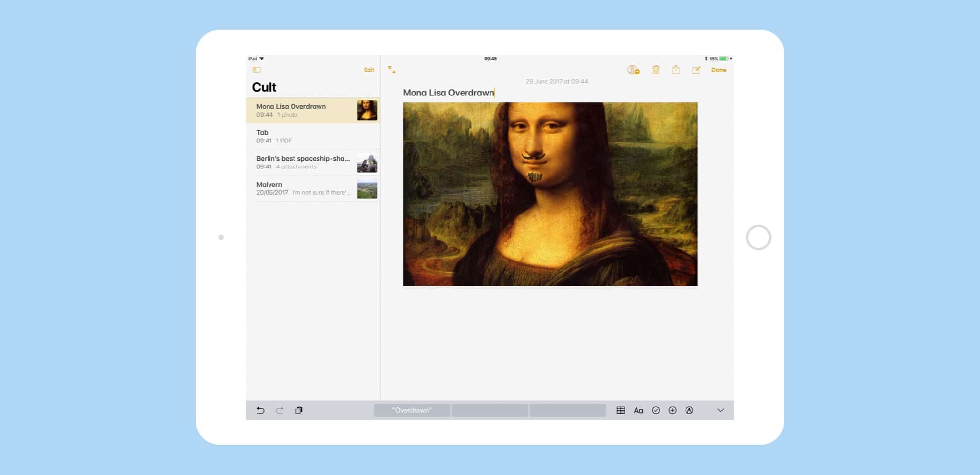Screen dimensions: 980x475
Task: Select the Mona Lisa Overdrawn note in list
Action: (x=313, y=110)
